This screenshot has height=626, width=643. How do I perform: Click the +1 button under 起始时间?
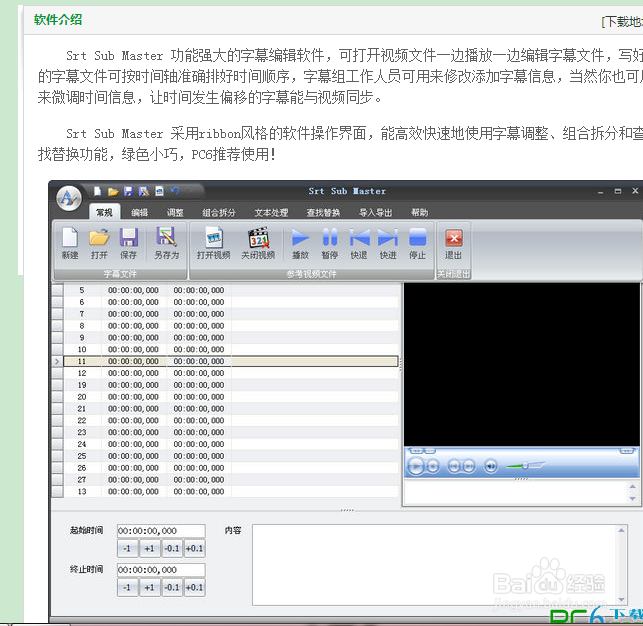pos(149,548)
